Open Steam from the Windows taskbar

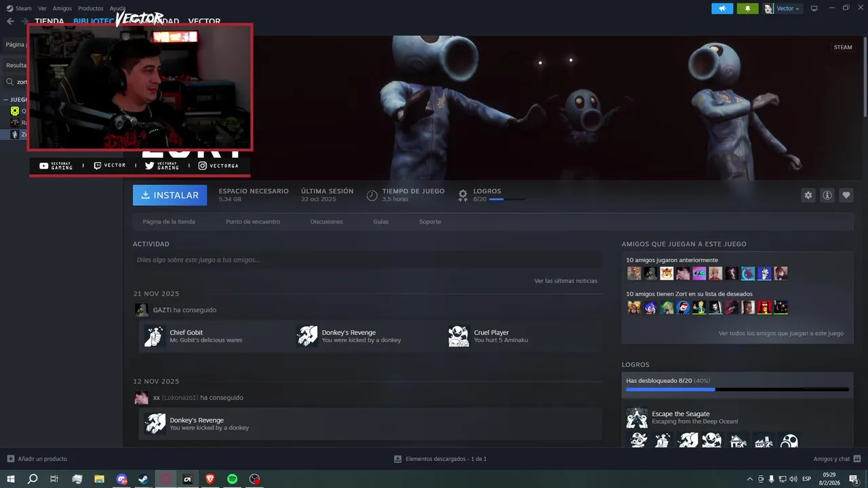143,479
